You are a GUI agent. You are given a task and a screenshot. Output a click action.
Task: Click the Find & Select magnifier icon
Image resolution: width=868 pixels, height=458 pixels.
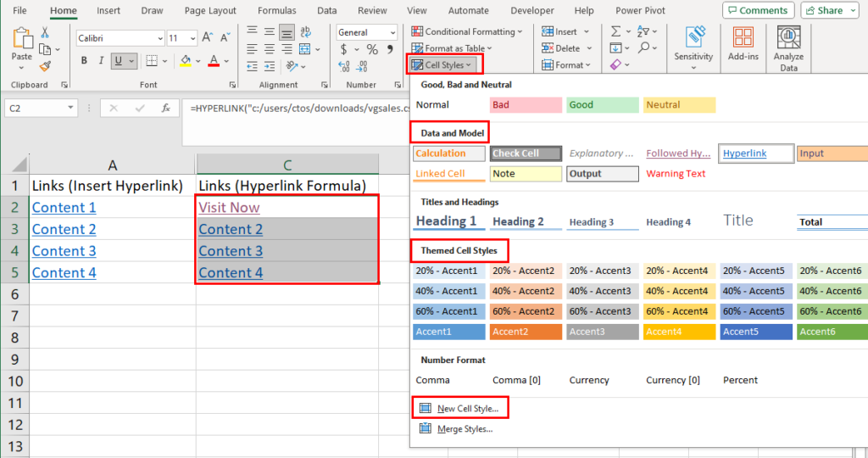643,48
